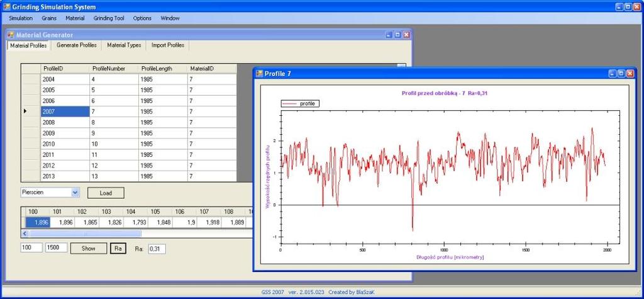Click MaterialID cell in row 2009
Screen dimensions: 644x299
click(212, 133)
